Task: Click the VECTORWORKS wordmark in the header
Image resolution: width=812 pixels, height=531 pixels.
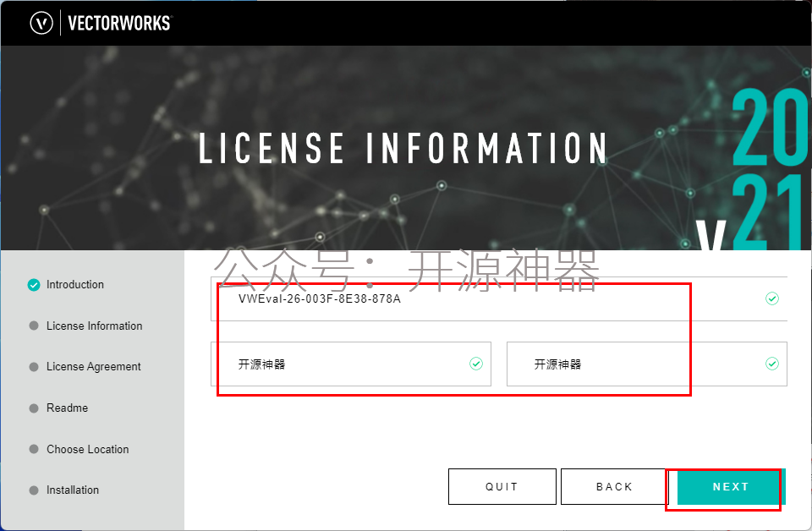Action: coord(119,24)
